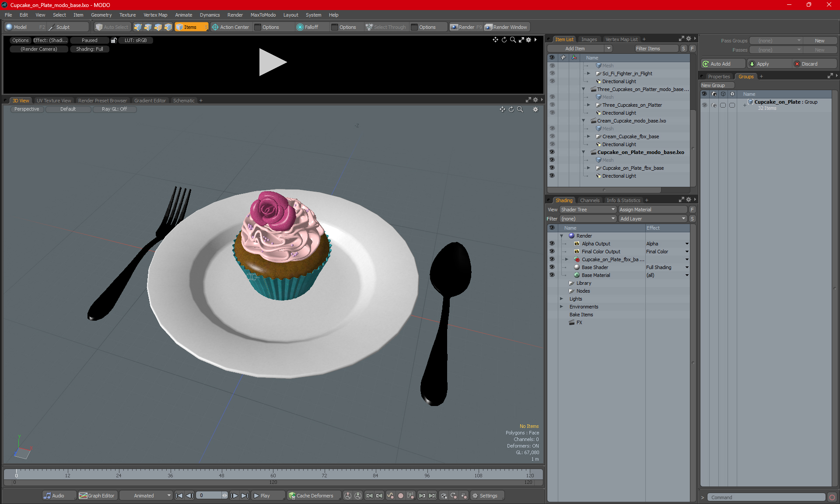The height and width of the screenshot is (504, 840).
Task: Toggle the Options checkbox after Action Center
Action: [258, 27]
